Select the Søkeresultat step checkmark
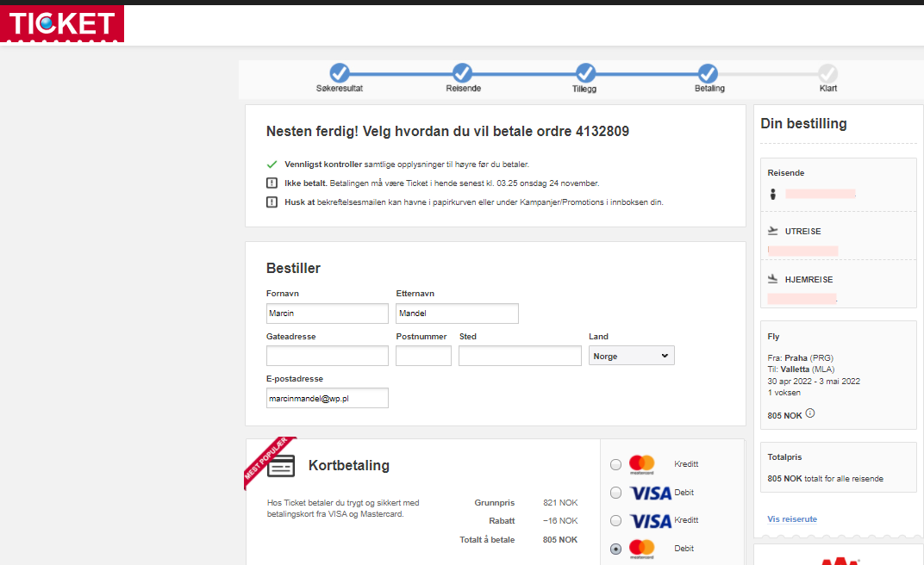 (x=340, y=73)
